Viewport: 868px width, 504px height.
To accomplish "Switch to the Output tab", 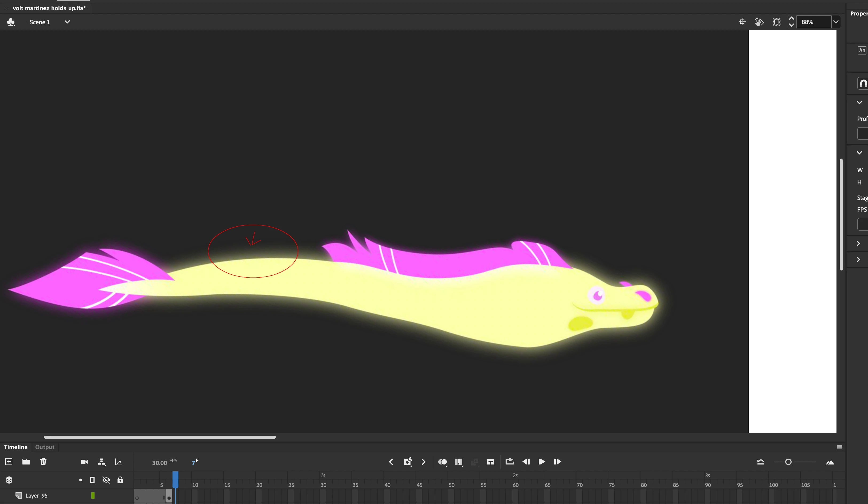I will point(44,447).
